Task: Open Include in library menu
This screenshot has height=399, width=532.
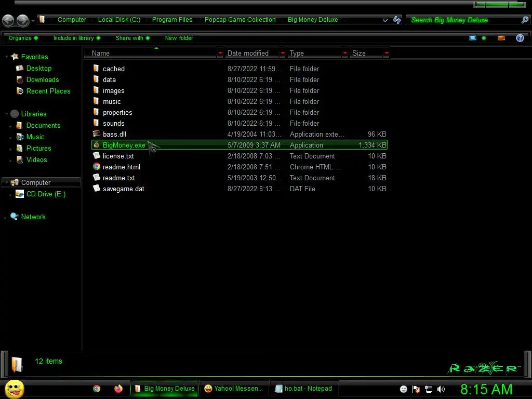Action: click(x=77, y=38)
